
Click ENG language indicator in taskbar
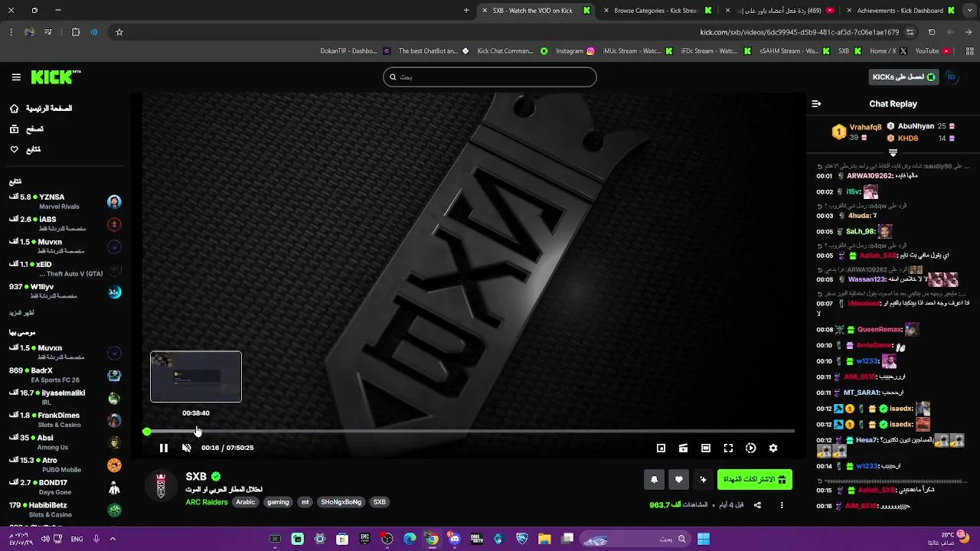click(x=77, y=540)
